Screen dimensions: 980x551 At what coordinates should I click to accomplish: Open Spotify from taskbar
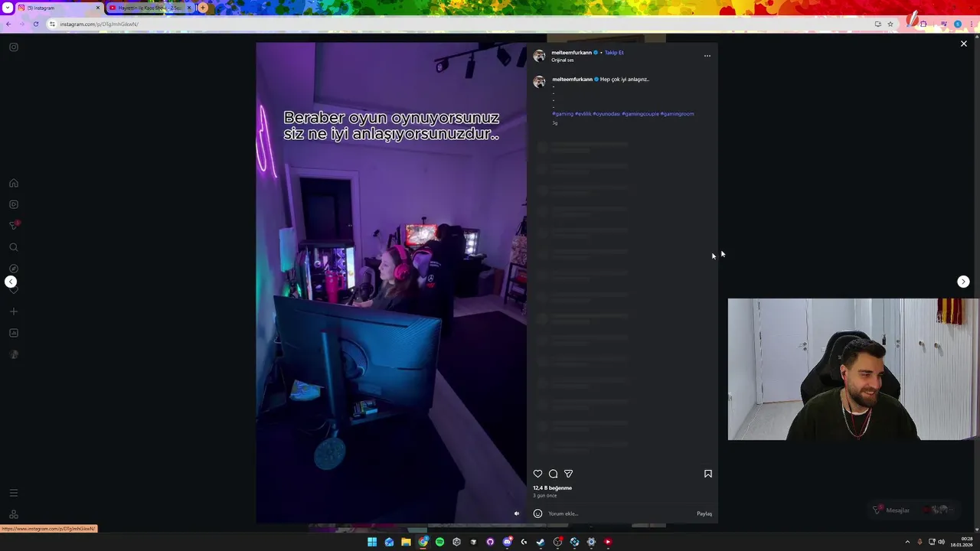[x=439, y=542]
